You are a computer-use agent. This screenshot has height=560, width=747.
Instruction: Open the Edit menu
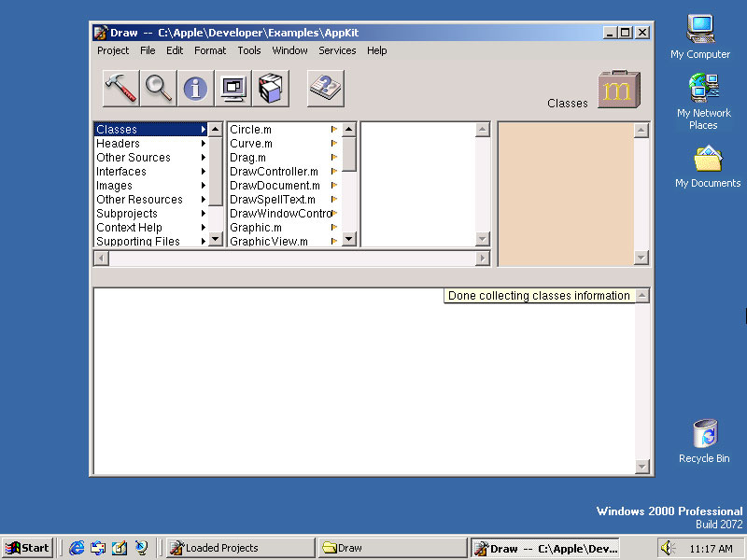pyautogui.click(x=175, y=50)
